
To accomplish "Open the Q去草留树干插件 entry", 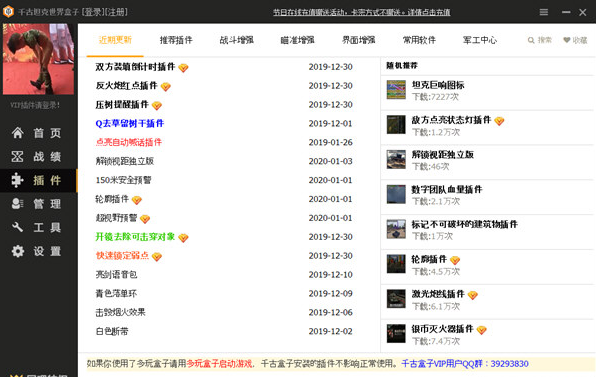I will (130, 124).
